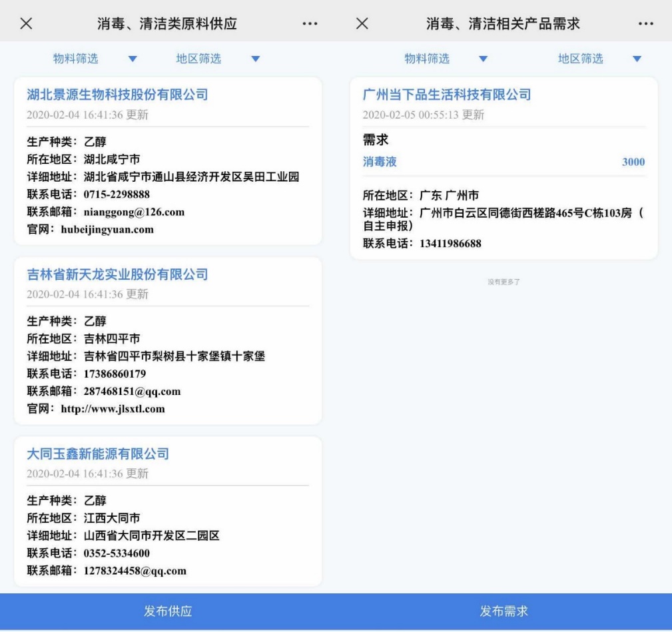Screen dimensions: 672x632
Task: Click phone number 17386860179
Action: coord(115,374)
